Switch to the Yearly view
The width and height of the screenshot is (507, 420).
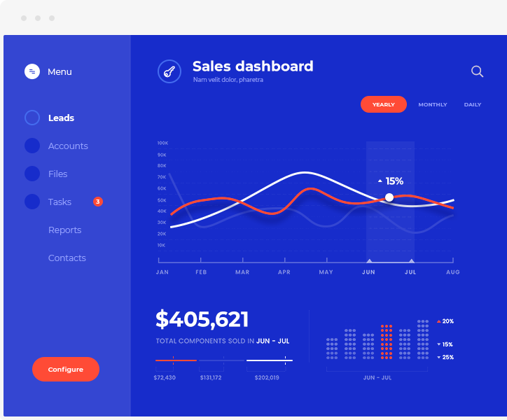tap(383, 104)
